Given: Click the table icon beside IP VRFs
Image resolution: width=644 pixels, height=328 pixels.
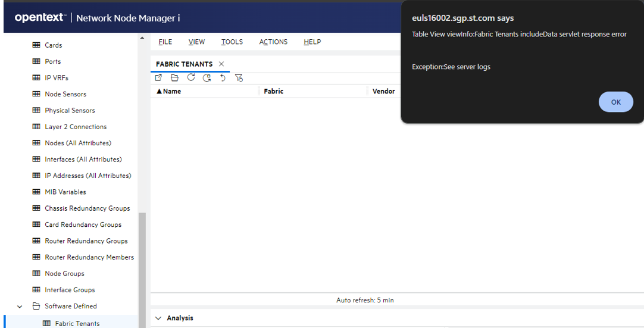Looking at the screenshot, I should pos(36,77).
